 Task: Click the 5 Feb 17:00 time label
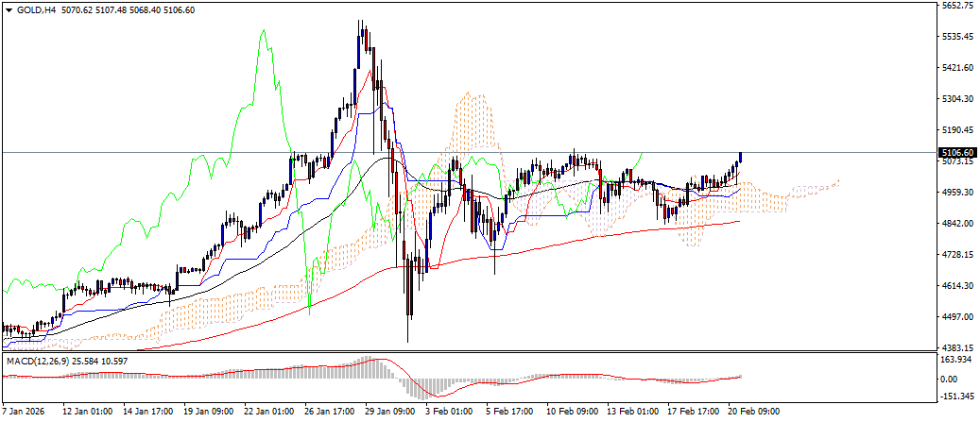510,412
